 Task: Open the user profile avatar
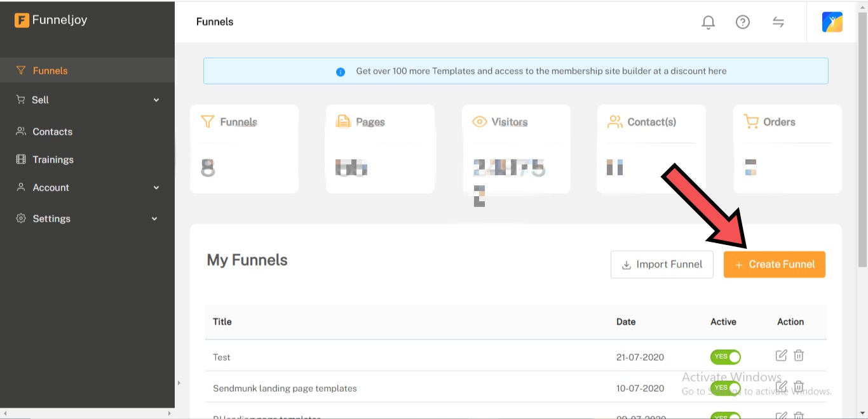coord(832,22)
